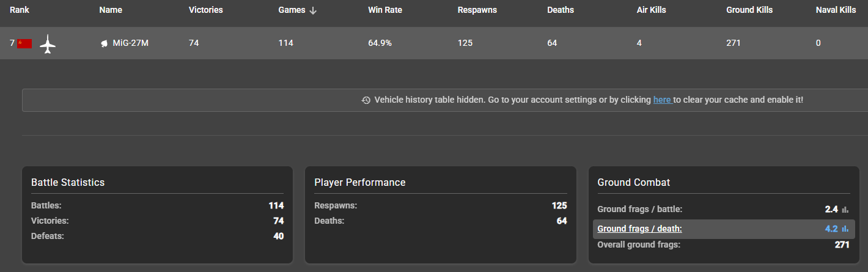Sort by the Air Kills column header
Viewport: 868px width, 272px height.
point(651,10)
